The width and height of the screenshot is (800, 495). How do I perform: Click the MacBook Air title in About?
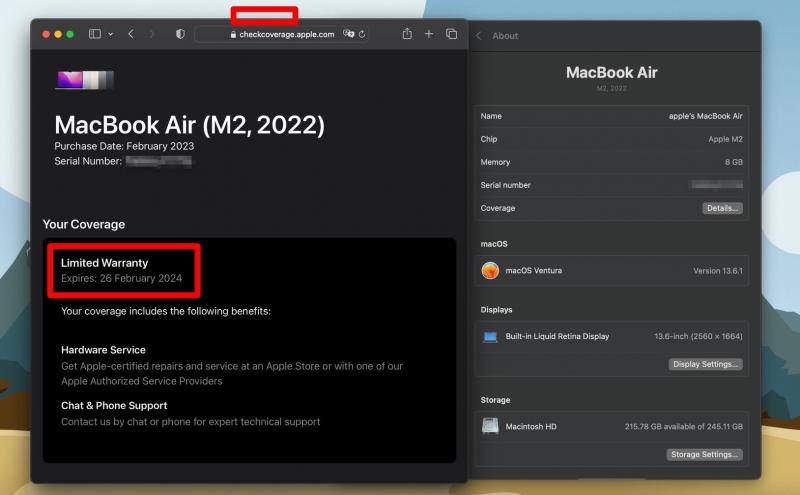click(611, 72)
